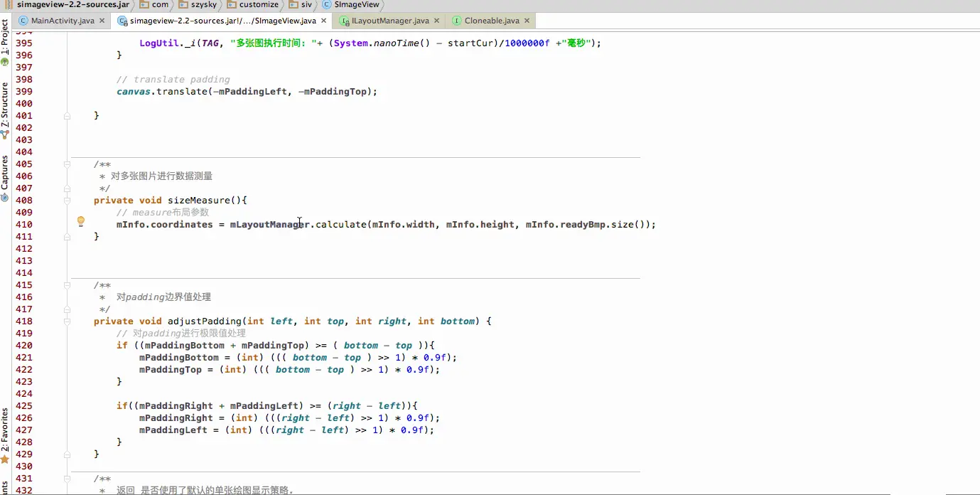Collapse the fold marker at line 401
Image resolution: width=980 pixels, height=495 pixels.
[x=68, y=115]
